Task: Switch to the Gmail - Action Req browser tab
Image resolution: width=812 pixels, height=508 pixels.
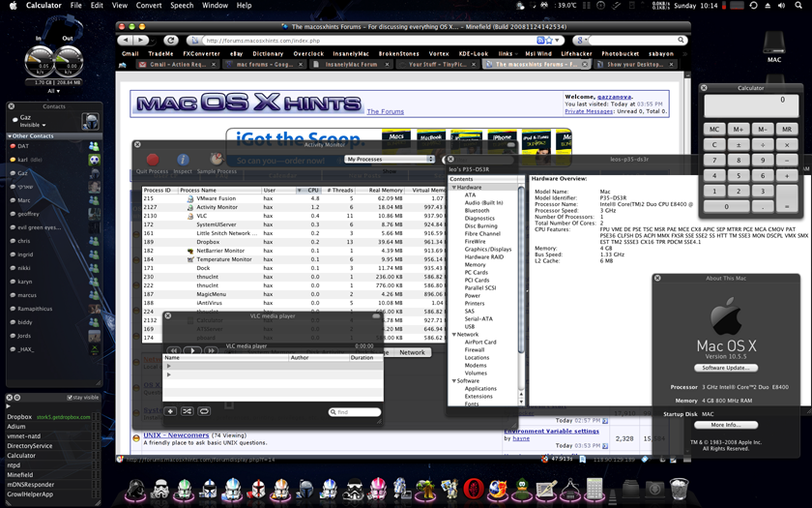Action: [178, 64]
